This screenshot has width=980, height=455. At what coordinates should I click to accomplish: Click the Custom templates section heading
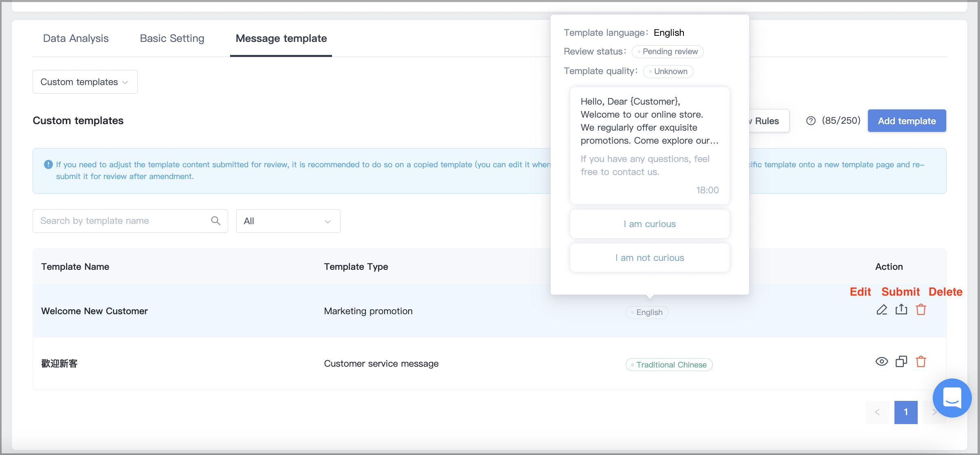point(78,120)
